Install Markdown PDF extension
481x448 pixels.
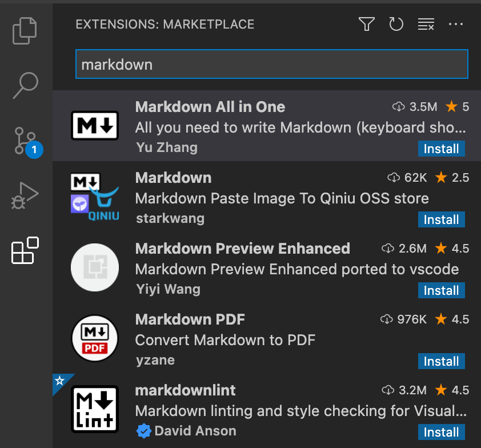pos(441,362)
